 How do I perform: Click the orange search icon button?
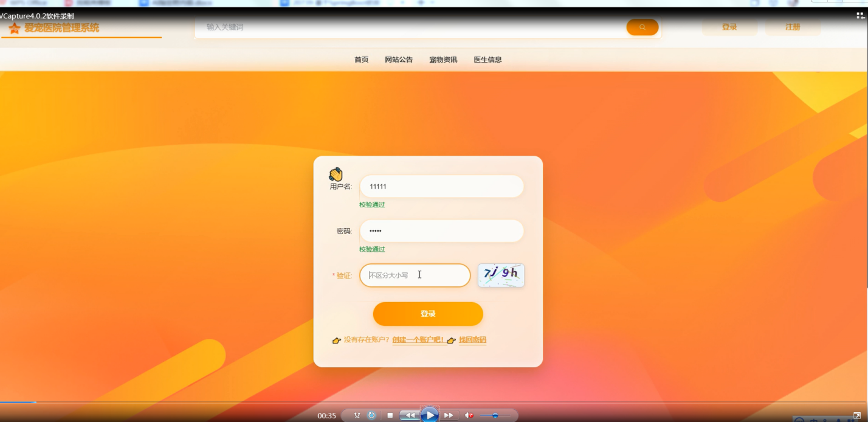click(x=642, y=27)
